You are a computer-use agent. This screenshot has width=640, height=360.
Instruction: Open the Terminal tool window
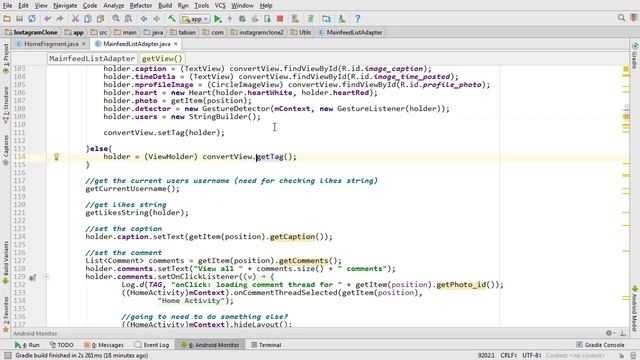[266, 345]
